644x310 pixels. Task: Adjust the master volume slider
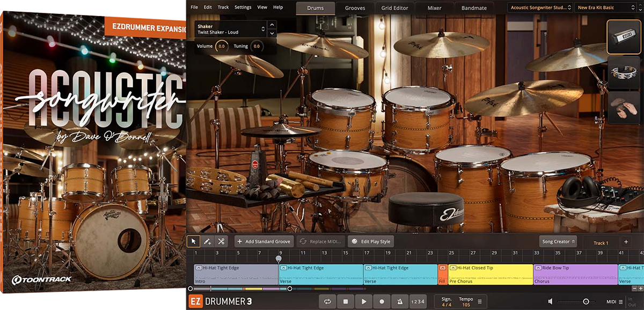pyautogui.click(x=586, y=301)
